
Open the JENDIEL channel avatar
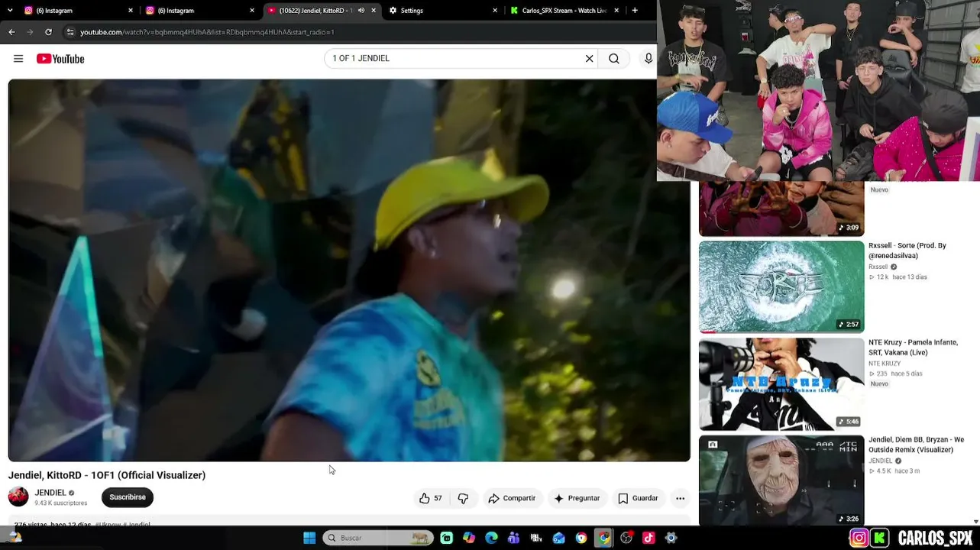tap(18, 497)
